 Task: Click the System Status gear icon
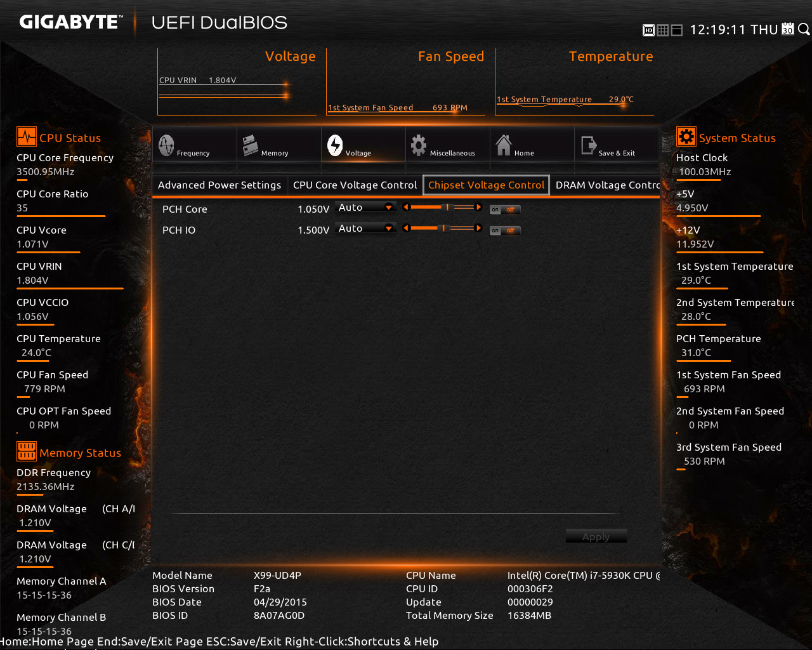pos(686,137)
